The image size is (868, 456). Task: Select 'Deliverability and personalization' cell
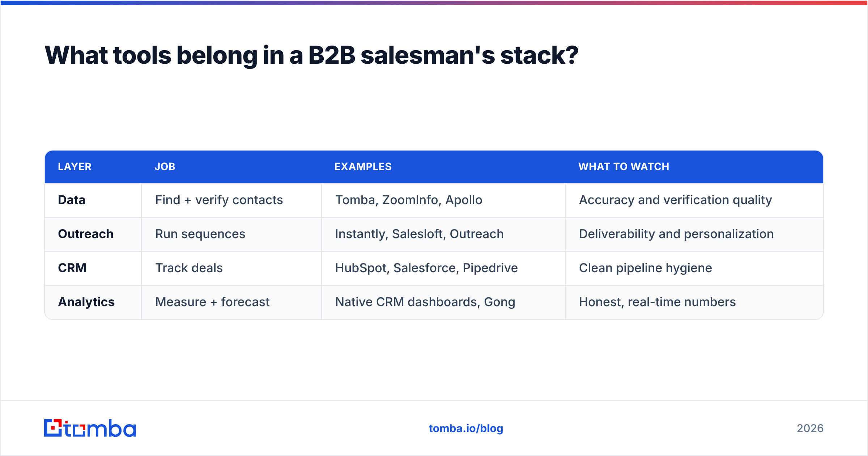tap(694, 234)
